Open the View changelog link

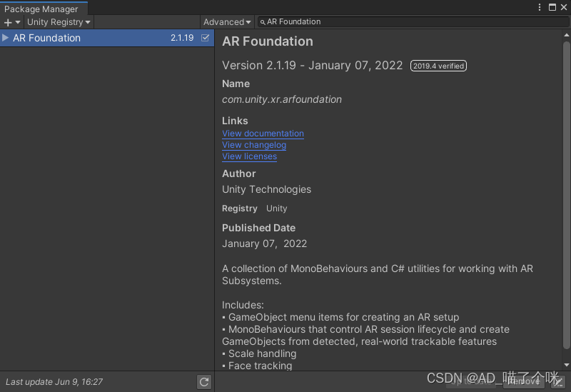point(254,145)
